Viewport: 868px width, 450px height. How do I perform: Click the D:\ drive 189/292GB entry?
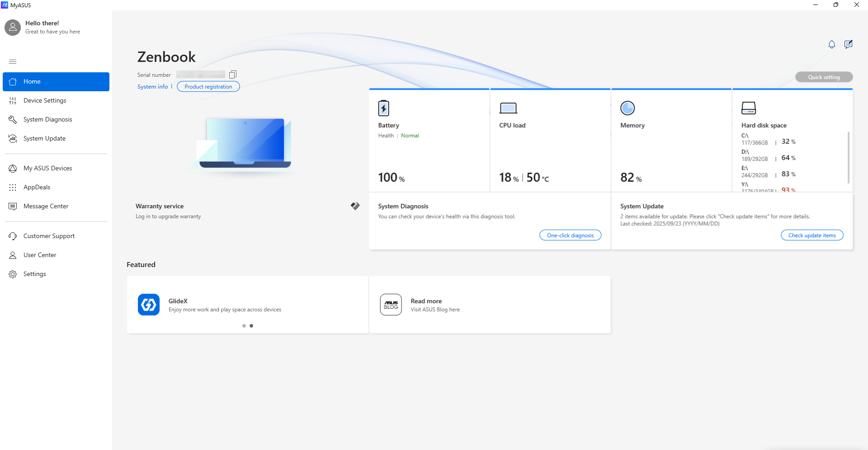coord(768,155)
